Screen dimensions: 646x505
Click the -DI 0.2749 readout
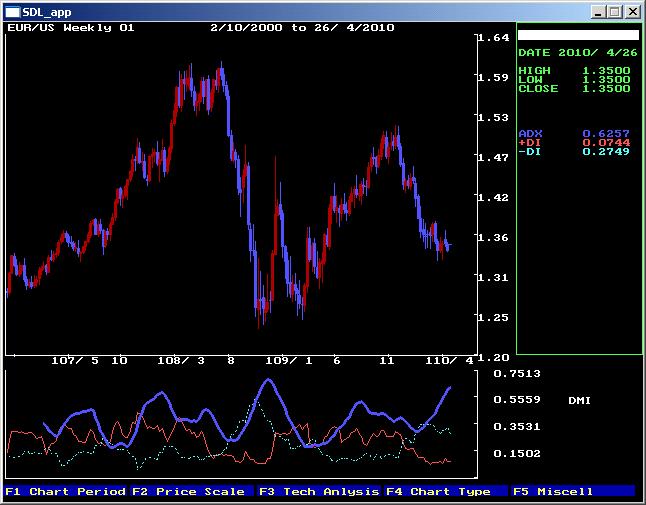(574, 152)
